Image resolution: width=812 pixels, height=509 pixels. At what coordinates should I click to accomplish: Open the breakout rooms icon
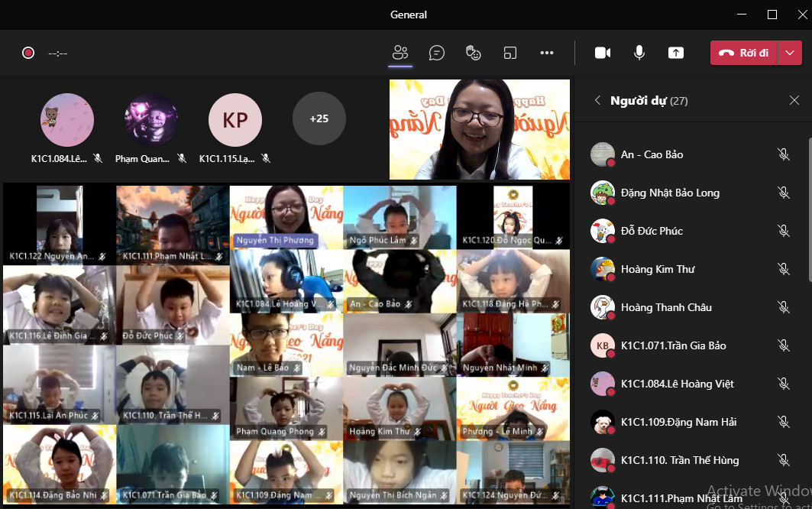[x=510, y=53]
